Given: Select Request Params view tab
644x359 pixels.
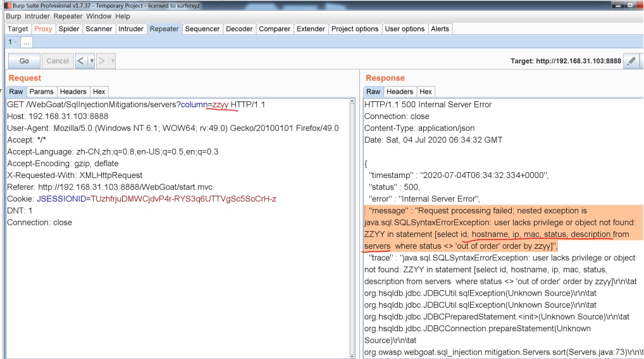Looking at the screenshot, I should 41,92.
